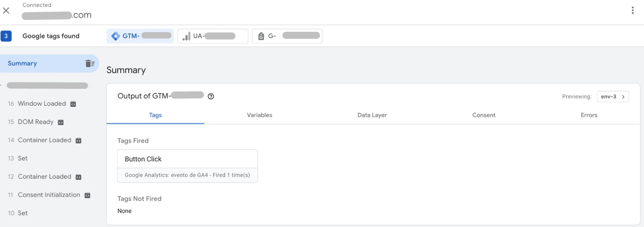644x227 pixels.
Task: Click the 'Tags Not Fired' heading
Action: [139, 199]
